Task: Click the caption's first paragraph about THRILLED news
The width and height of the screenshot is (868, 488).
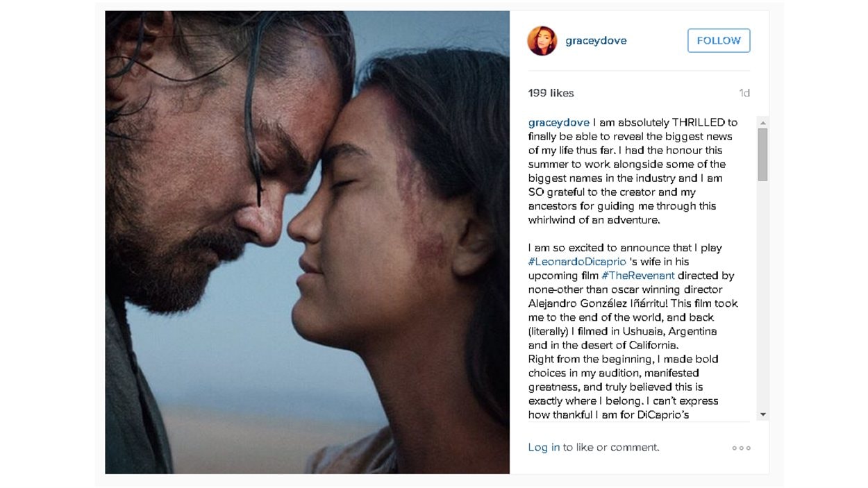Action: 633,171
